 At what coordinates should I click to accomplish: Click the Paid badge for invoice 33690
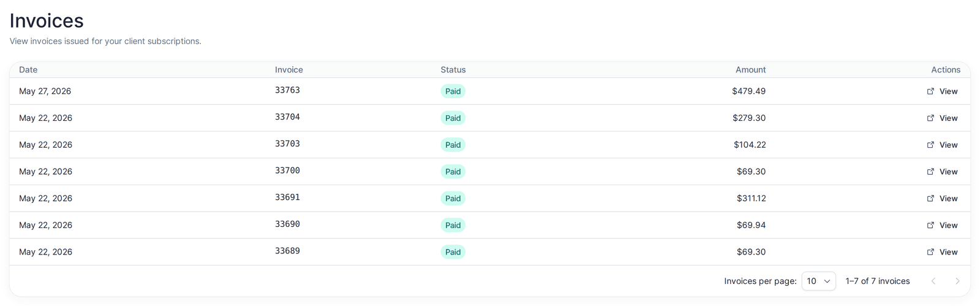453,225
